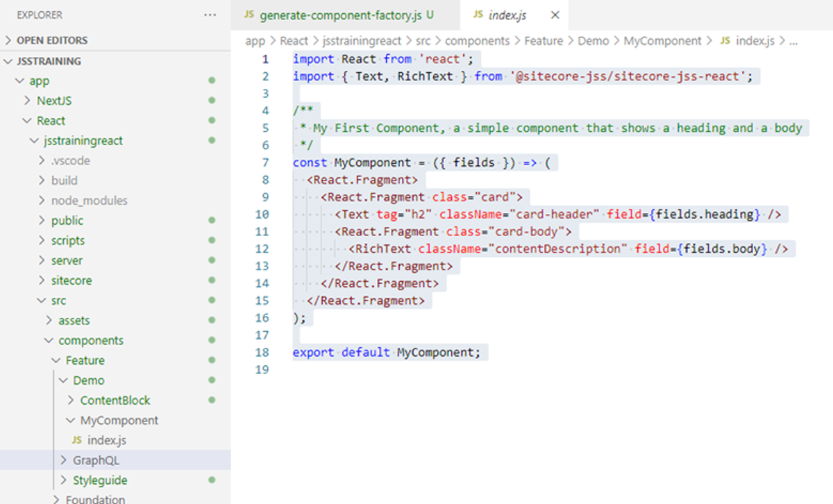Collapse the Demo folder
The height and width of the screenshot is (504, 833).
tap(64, 380)
